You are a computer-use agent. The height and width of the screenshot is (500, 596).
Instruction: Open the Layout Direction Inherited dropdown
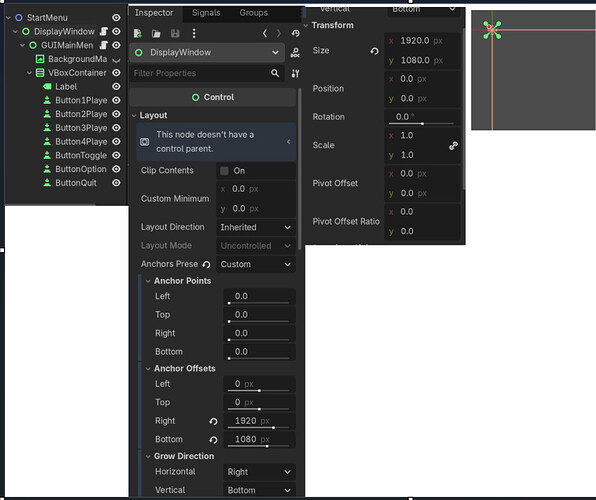(256, 227)
